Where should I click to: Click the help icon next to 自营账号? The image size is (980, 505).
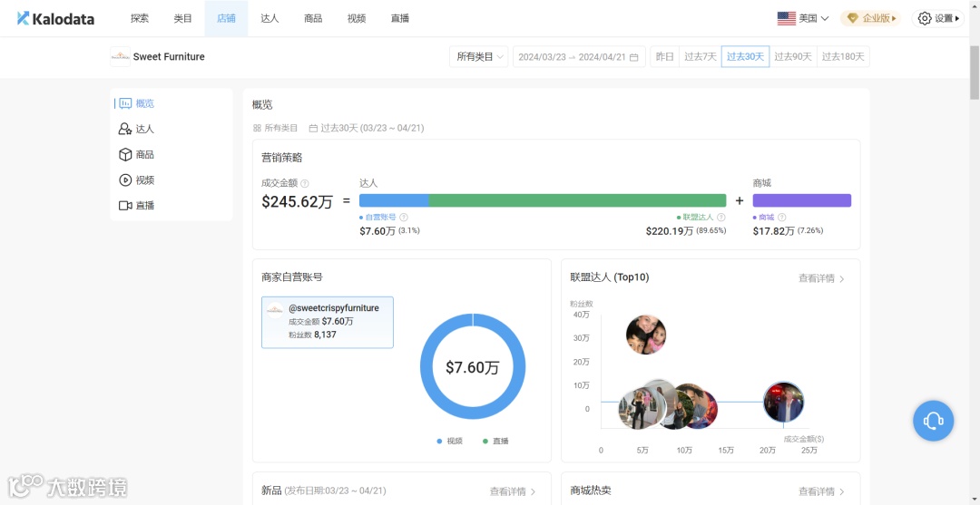pyautogui.click(x=404, y=218)
